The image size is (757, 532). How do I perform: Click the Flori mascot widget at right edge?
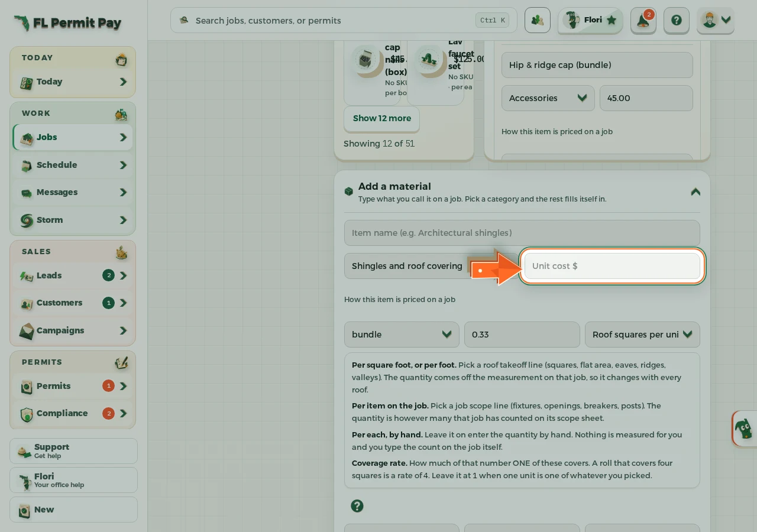(x=745, y=429)
